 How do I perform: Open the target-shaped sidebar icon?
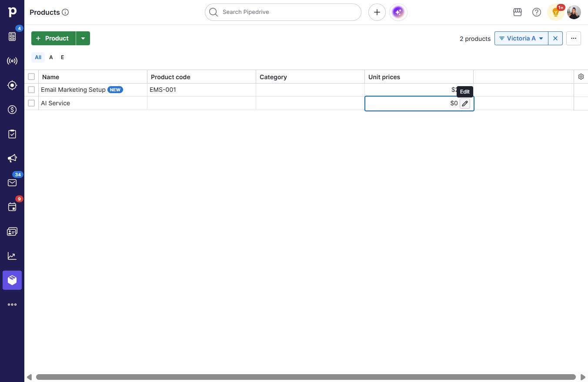pos(12,85)
